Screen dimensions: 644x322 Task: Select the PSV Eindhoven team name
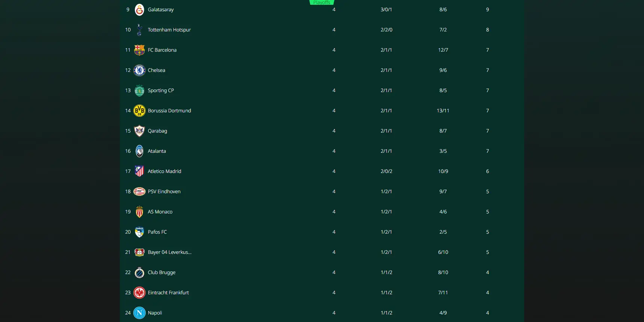tap(164, 192)
